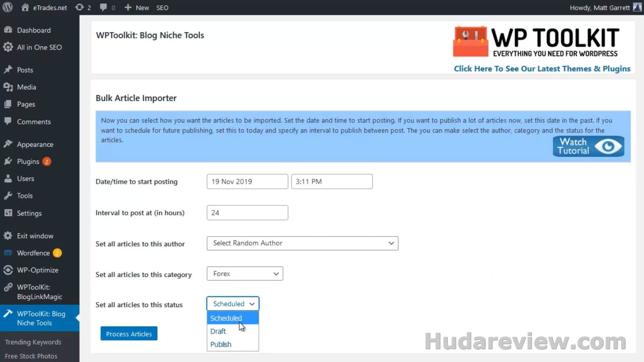Open the Appearance menu label

(x=35, y=144)
